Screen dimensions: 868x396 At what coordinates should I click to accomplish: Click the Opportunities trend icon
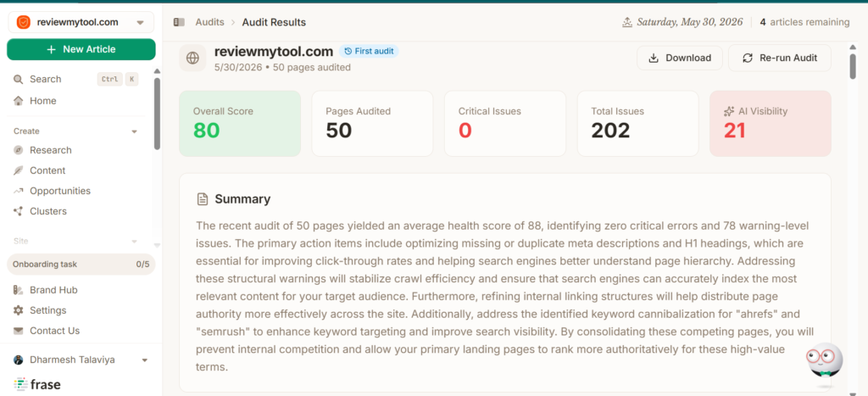click(x=19, y=191)
